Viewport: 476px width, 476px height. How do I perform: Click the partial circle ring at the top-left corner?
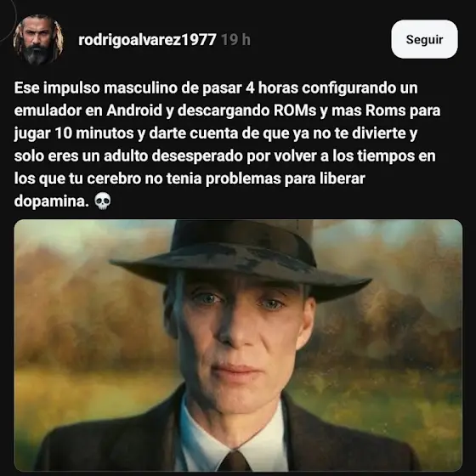click(x=8, y=18)
